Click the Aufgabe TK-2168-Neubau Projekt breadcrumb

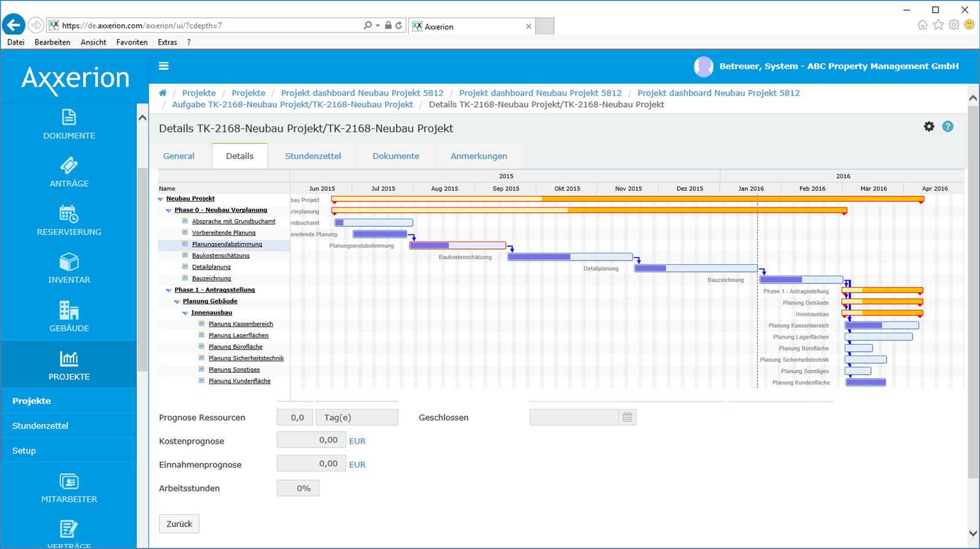pyautogui.click(x=293, y=105)
